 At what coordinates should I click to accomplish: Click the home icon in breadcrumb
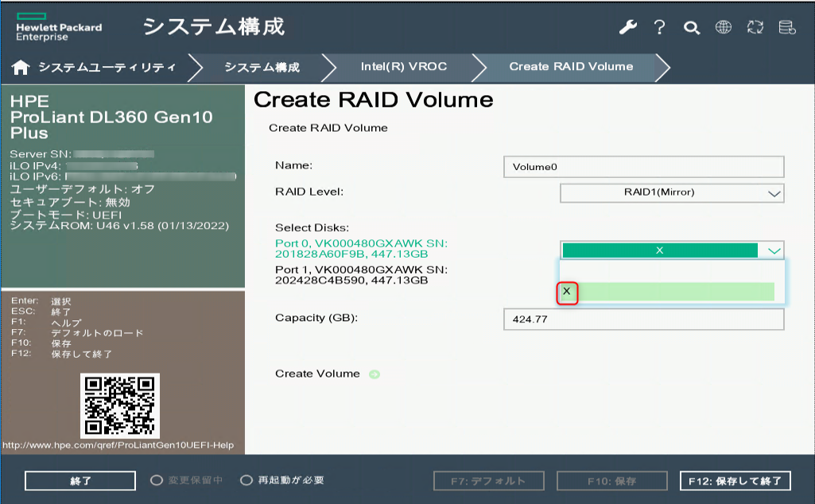click(x=21, y=67)
